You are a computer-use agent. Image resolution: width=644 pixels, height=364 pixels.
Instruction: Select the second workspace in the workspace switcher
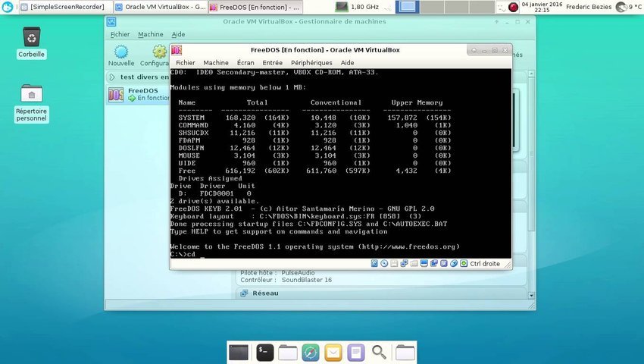click(x=432, y=7)
